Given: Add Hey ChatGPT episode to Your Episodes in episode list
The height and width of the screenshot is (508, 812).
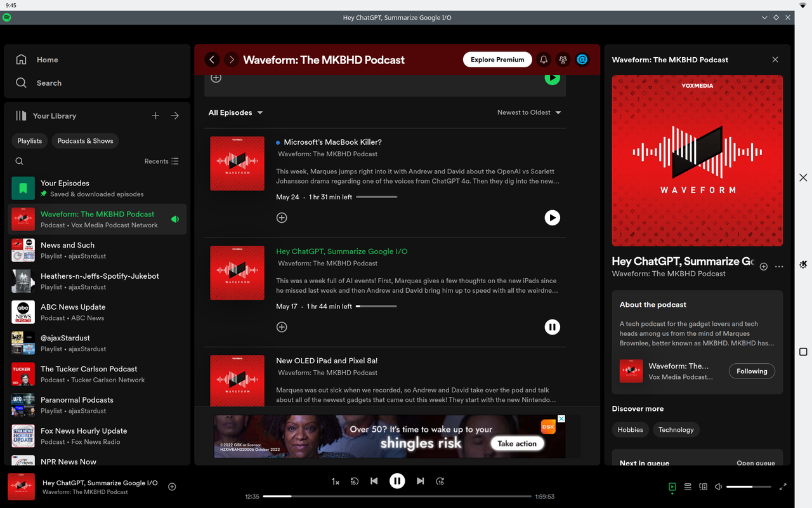Looking at the screenshot, I should 282,327.
